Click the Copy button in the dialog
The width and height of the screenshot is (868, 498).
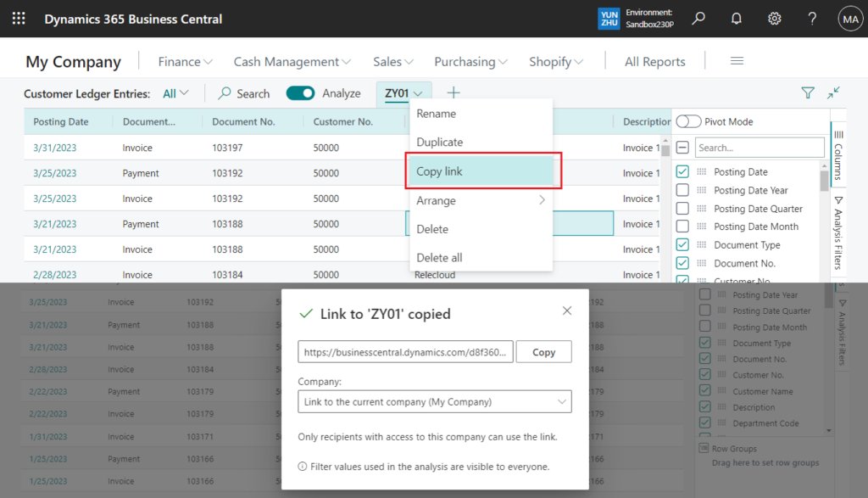pos(543,351)
